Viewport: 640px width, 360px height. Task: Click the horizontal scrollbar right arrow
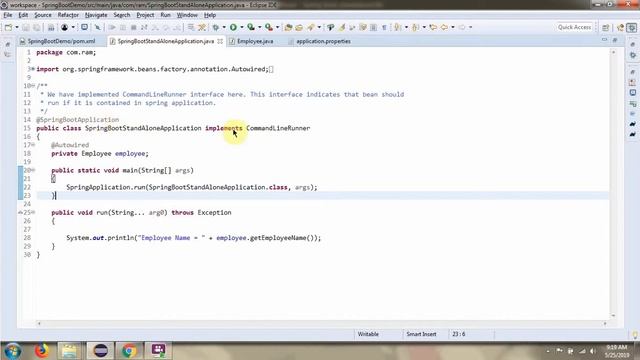[605, 323]
